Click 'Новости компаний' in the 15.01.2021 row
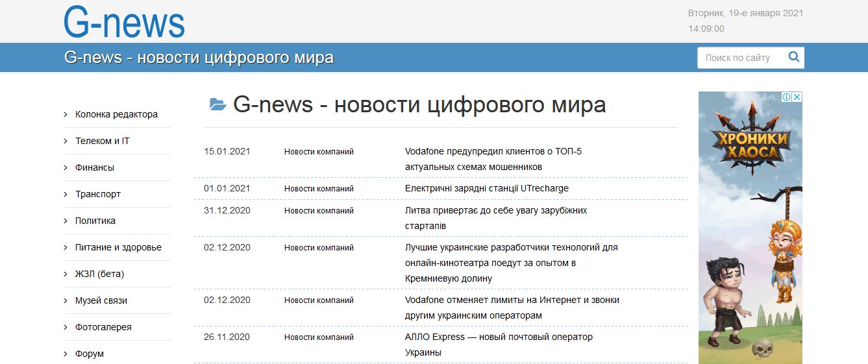Image resolution: width=868 pixels, height=364 pixels. [319, 152]
